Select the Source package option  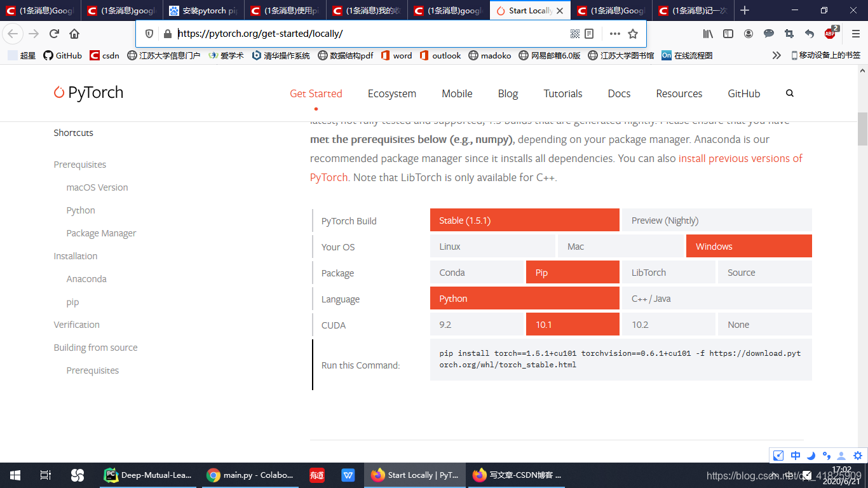click(x=765, y=272)
